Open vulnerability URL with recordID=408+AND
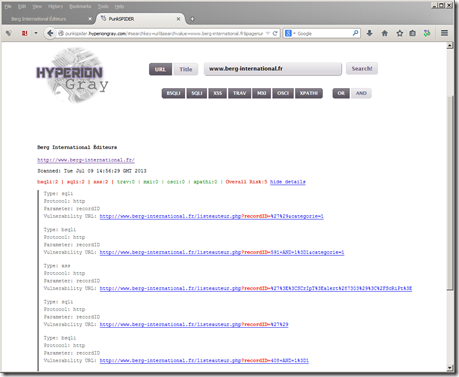 204,360
